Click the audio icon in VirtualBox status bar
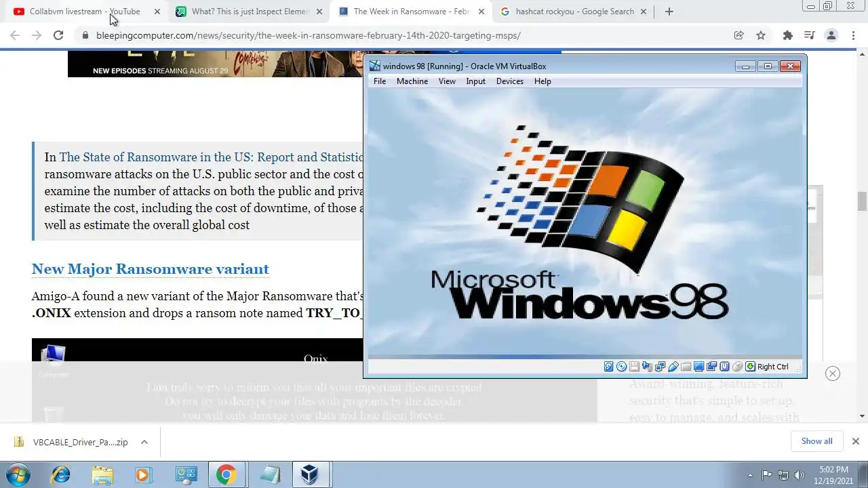 pyautogui.click(x=647, y=367)
